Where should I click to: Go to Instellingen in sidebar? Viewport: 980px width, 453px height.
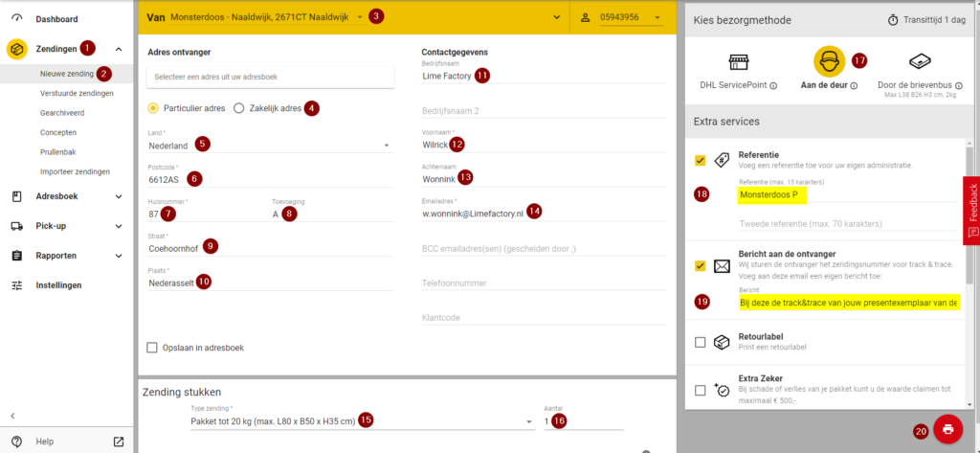pos(59,285)
